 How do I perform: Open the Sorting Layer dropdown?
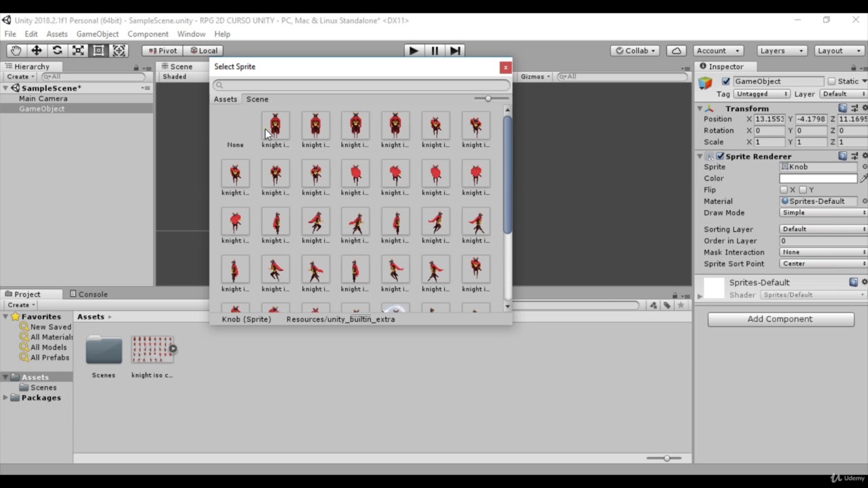(823, 229)
